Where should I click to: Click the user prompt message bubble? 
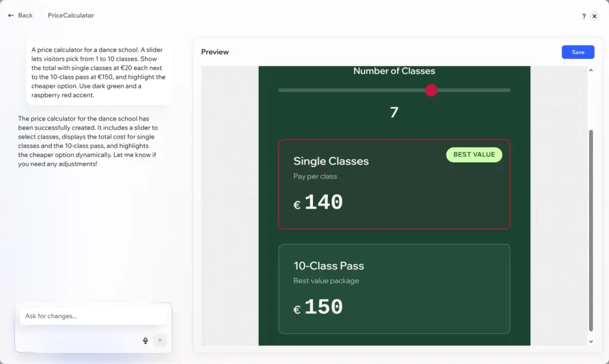tap(99, 72)
